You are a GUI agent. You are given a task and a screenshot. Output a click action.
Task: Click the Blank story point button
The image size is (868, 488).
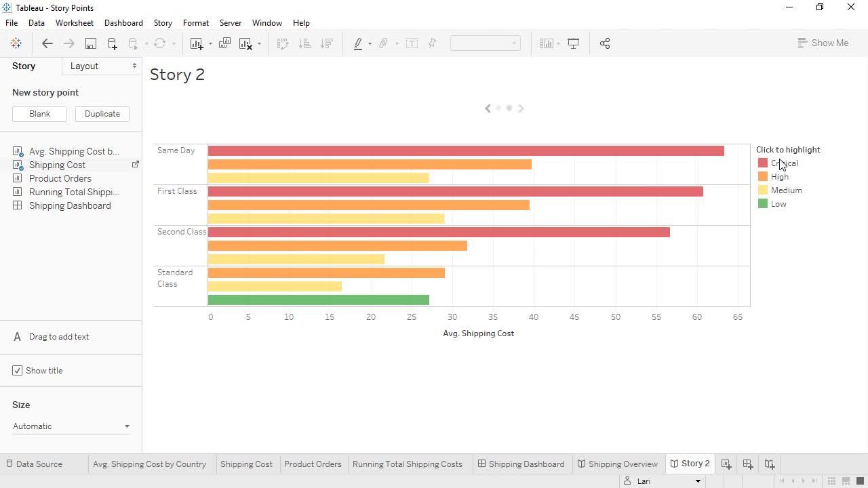click(39, 114)
